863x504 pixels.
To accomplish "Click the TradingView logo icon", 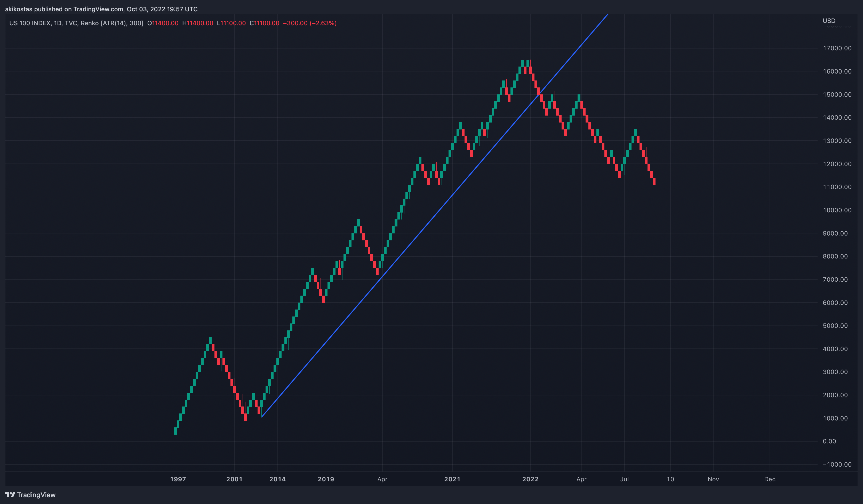I will tap(10, 495).
